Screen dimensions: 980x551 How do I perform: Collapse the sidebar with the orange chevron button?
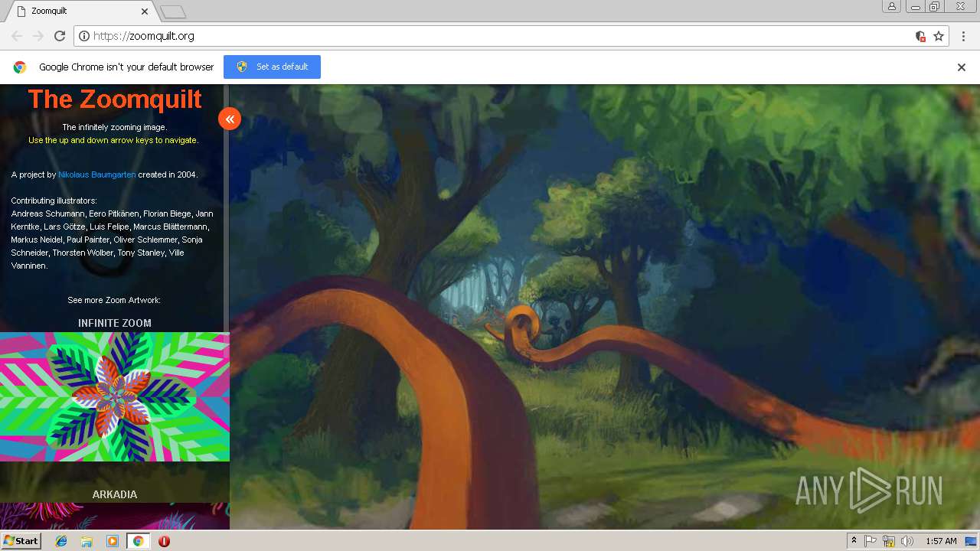(x=230, y=119)
